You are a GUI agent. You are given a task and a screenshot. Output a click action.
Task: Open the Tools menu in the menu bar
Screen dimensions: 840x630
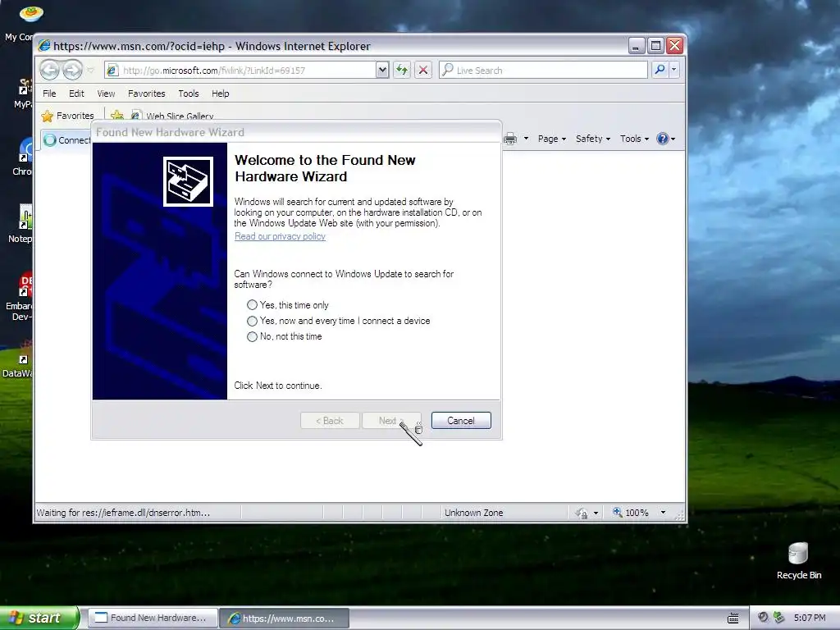pyautogui.click(x=189, y=94)
